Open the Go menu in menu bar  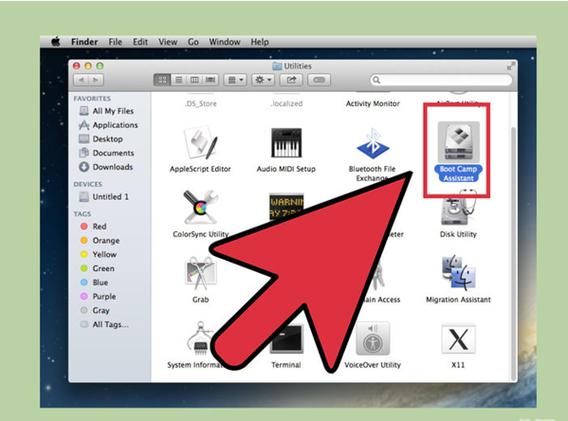[x=193, y=42]
